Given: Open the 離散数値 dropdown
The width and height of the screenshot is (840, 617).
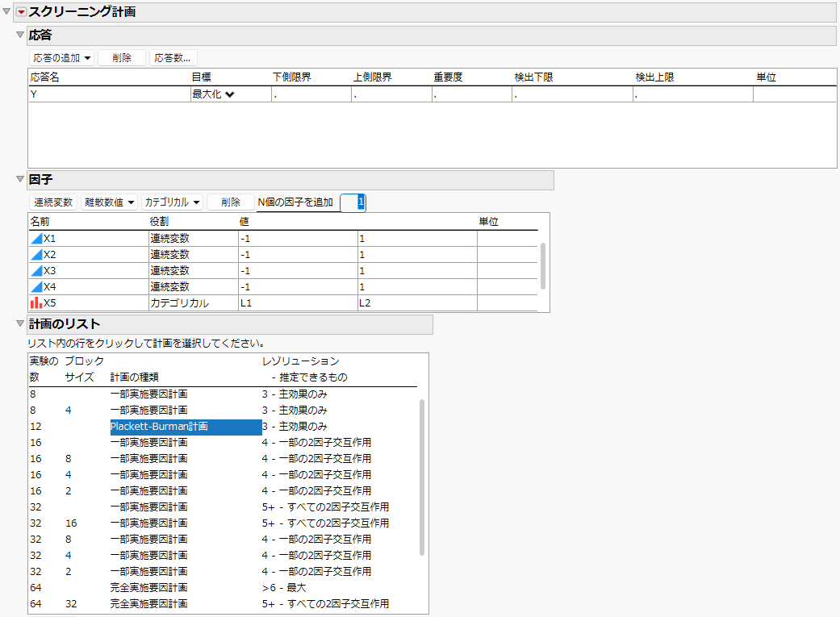Looking at the screenshot, I should coord(109,202).
